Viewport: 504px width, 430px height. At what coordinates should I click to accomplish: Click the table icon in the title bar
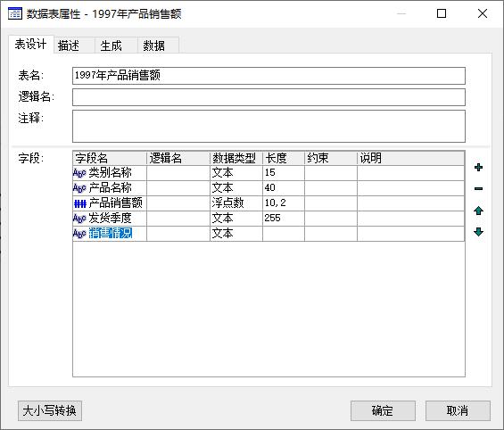(15, 13)
